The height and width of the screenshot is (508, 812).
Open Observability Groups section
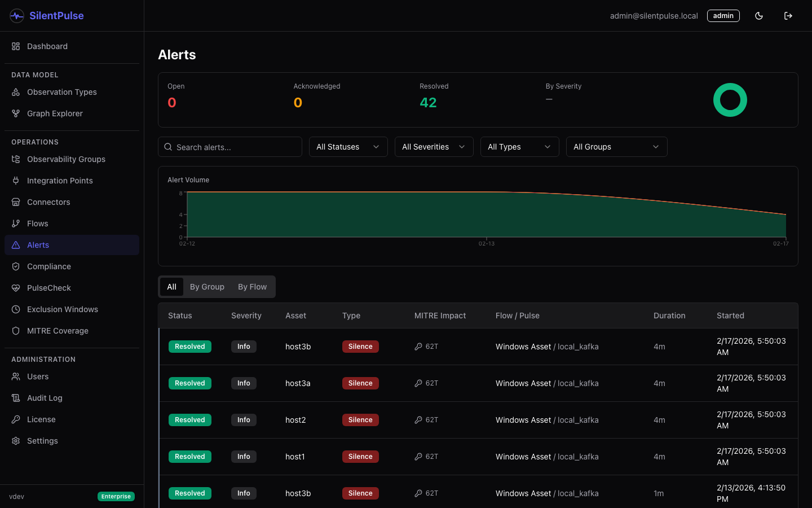pos(72,159)
